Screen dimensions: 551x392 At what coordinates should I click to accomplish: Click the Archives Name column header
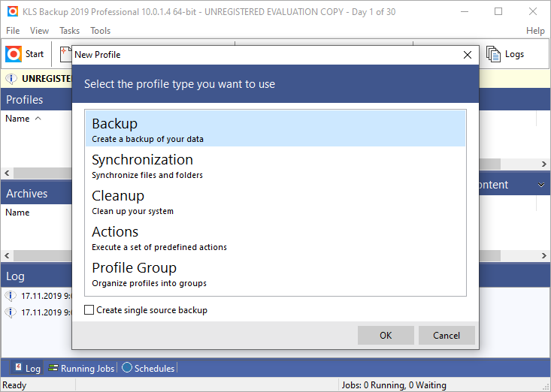tap(17, 213)
